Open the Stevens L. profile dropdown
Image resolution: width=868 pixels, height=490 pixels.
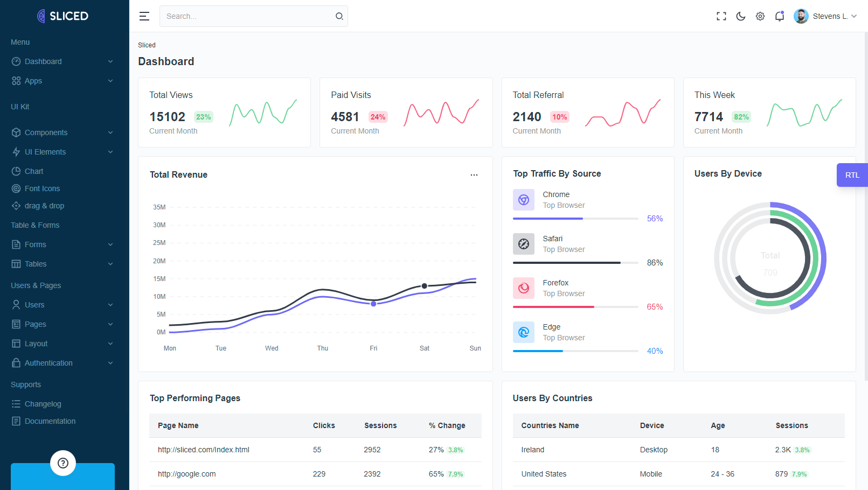click(825, 16)
